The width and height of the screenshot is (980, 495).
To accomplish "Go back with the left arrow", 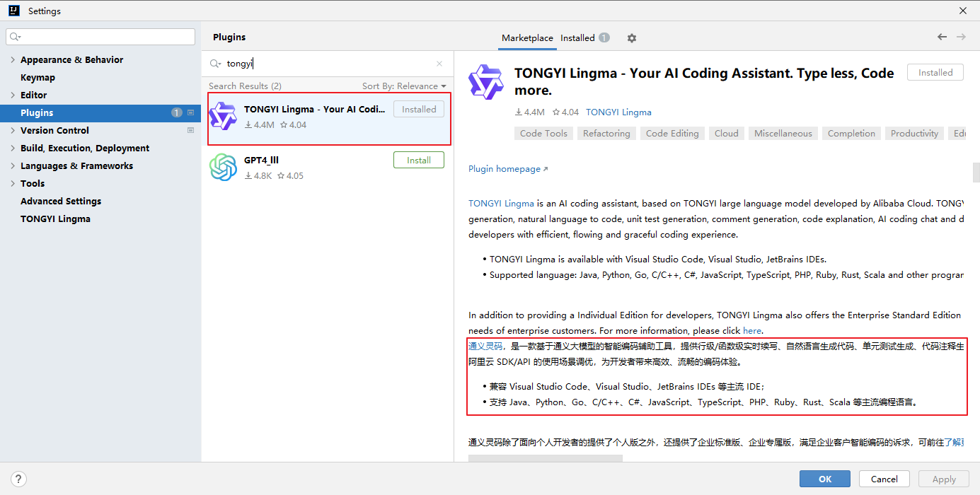I will pyautogui.click(x=942, y=37).
